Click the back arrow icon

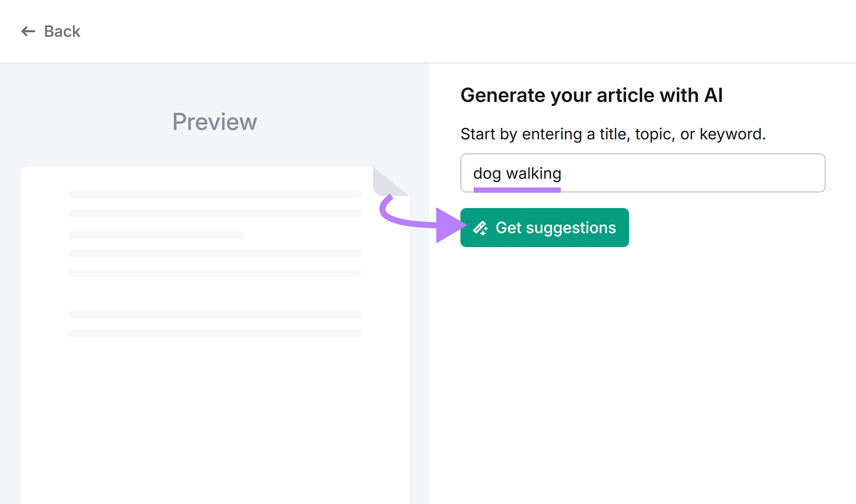pos(27,31)
